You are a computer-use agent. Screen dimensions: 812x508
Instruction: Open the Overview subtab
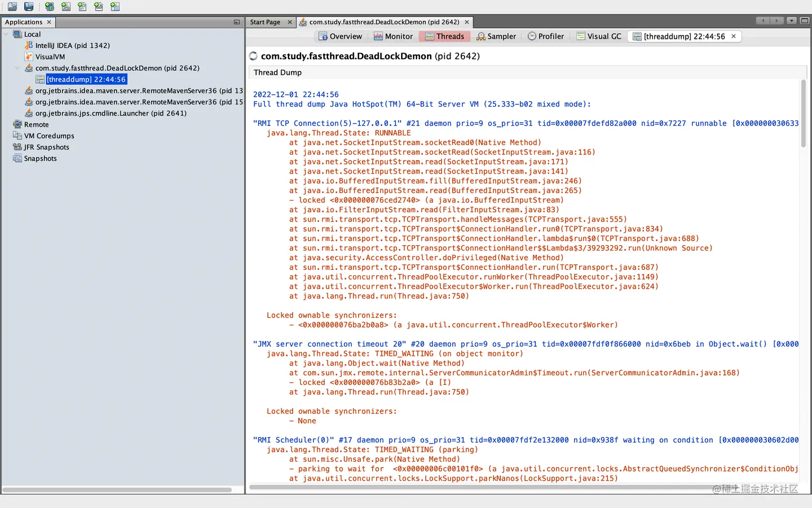coord(340,36)
